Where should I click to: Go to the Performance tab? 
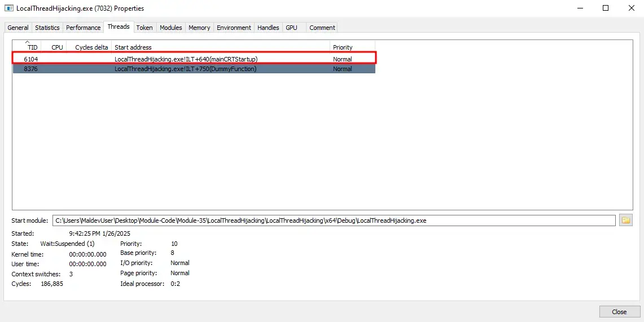(x=84, y=28)
